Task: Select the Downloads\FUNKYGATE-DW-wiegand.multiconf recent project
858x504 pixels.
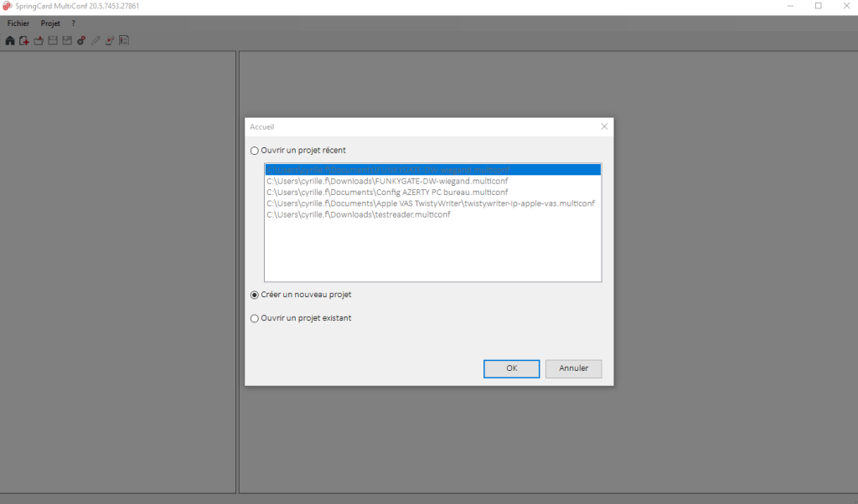Action: (x=433, y=181)
